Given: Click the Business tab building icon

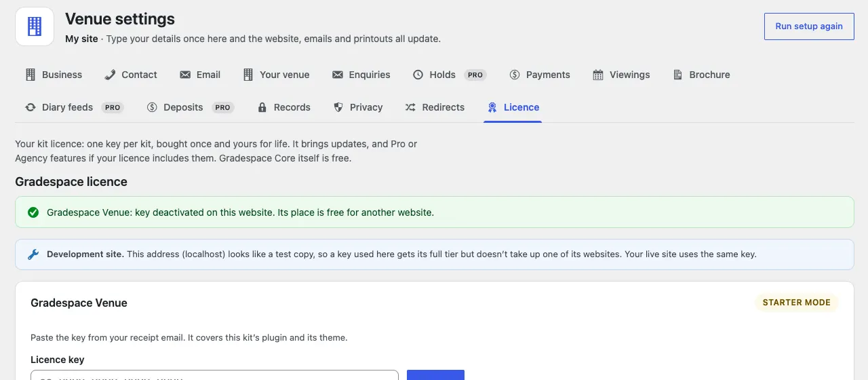Looking at the screenshot, I should click(31, 75).
